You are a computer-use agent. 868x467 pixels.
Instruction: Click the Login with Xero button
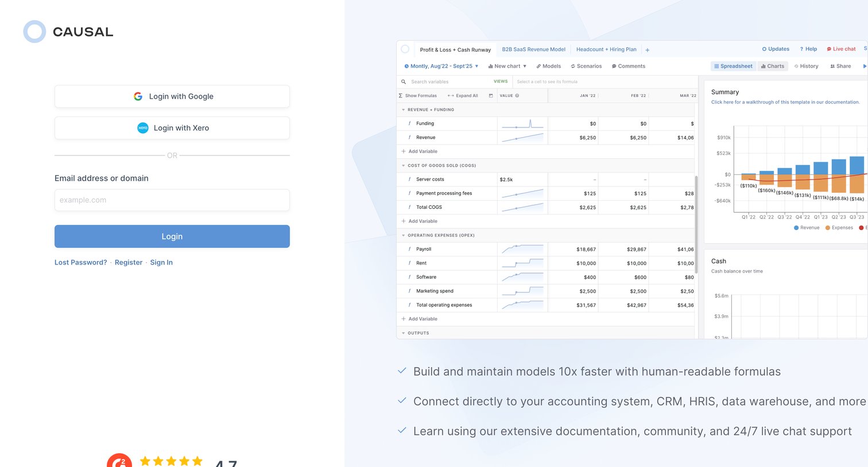point(172,128)
